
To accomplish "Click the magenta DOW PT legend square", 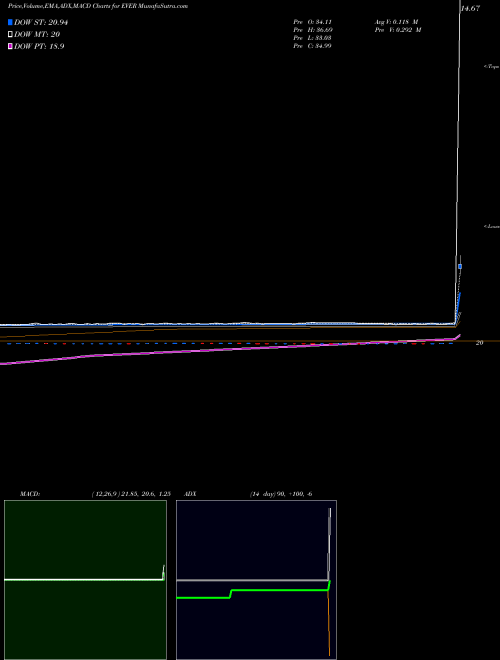I will (10, 46).
